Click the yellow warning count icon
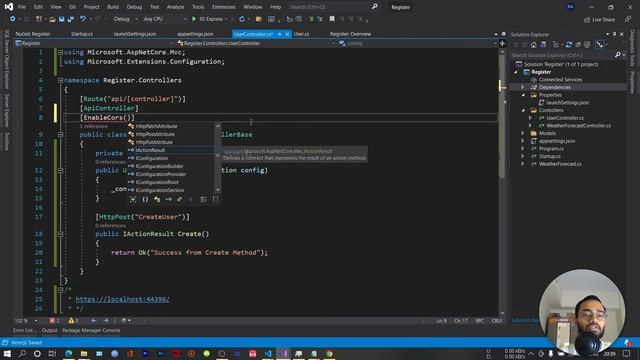The width and height of the screenshot is (640, 360). click(x=71, y=320)
